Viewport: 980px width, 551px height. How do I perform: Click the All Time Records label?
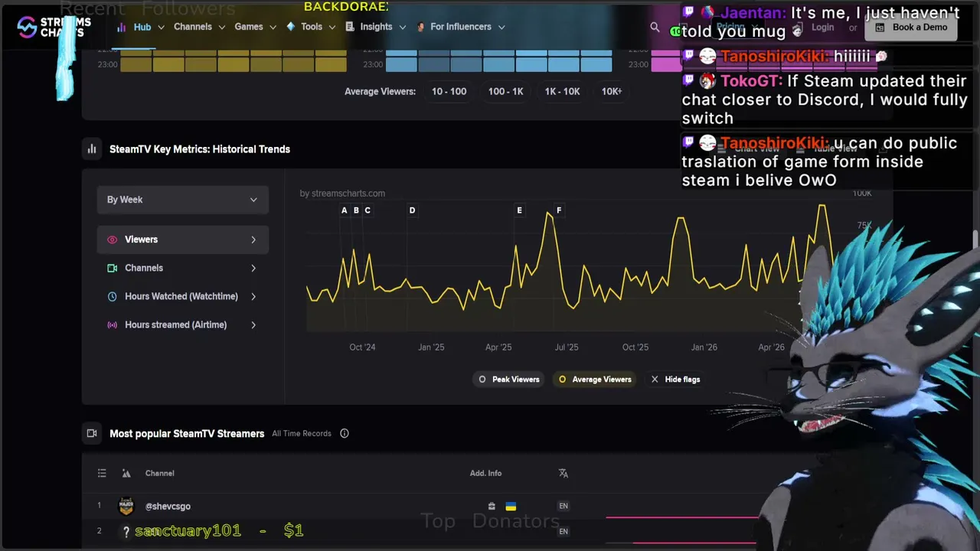pyautogui.click(x=302, y=433)
